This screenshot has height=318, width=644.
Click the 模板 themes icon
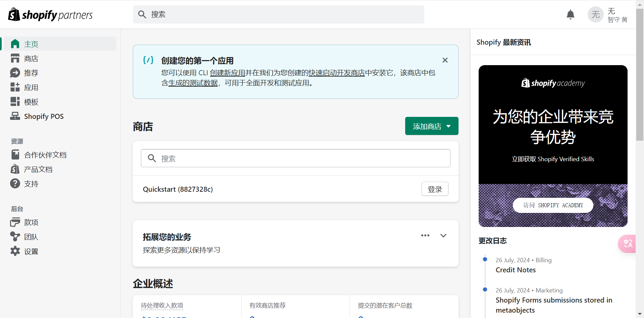tap(15, 102)
